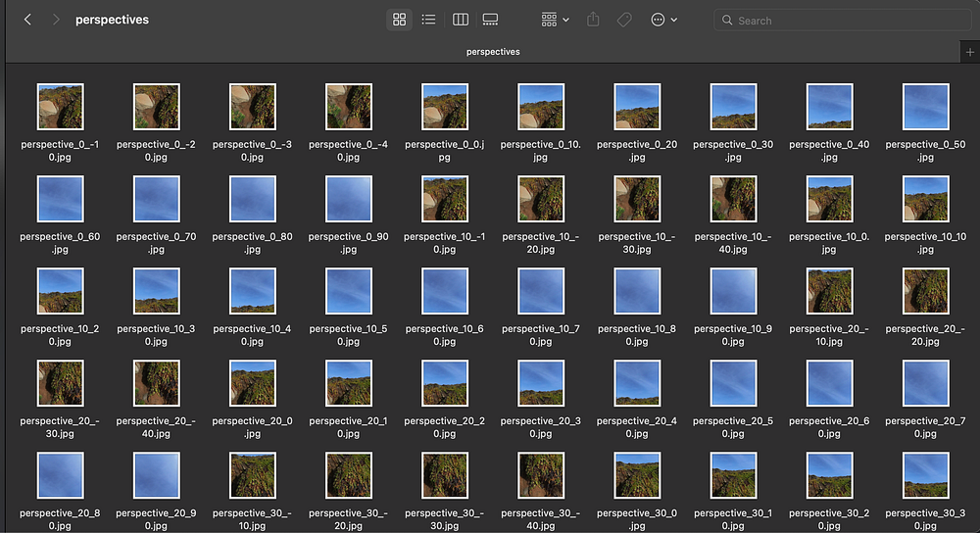Go forward with the right chevron

point(56,20)
